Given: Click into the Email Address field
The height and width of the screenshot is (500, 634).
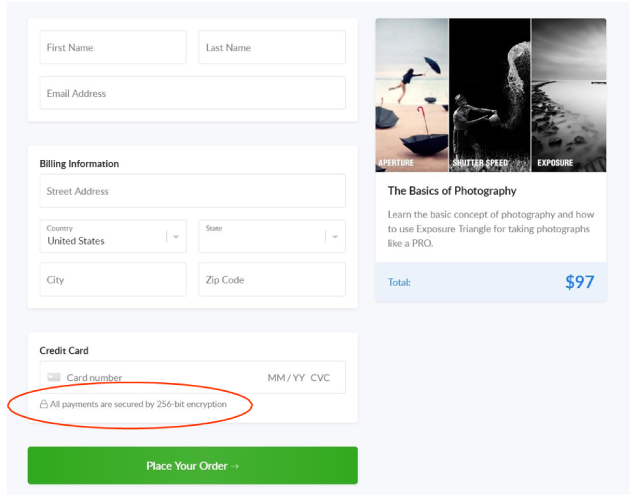Looking at the screenshot, I should click(x=192, y=93).
